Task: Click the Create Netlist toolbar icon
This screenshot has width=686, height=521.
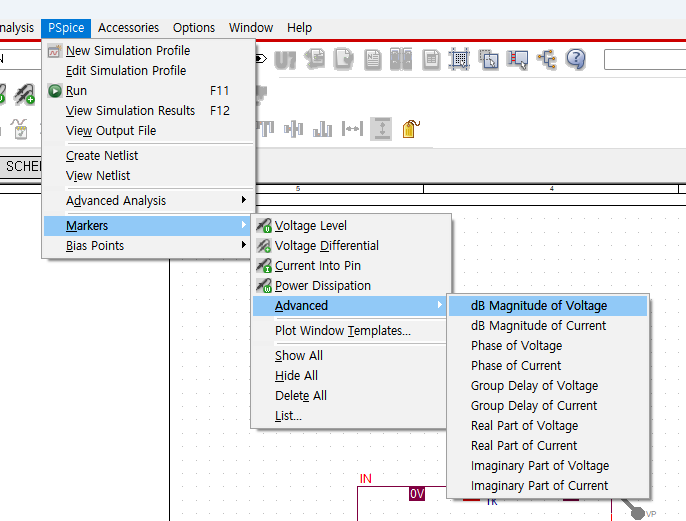Action: coord(372,59)
